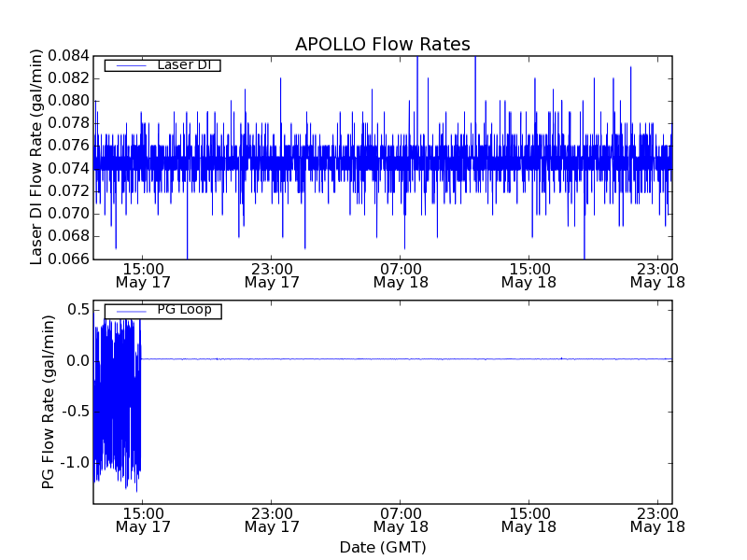Click the 'Date (GMT)' x-axis label
The image size is (747, 560).
(382, 547)
